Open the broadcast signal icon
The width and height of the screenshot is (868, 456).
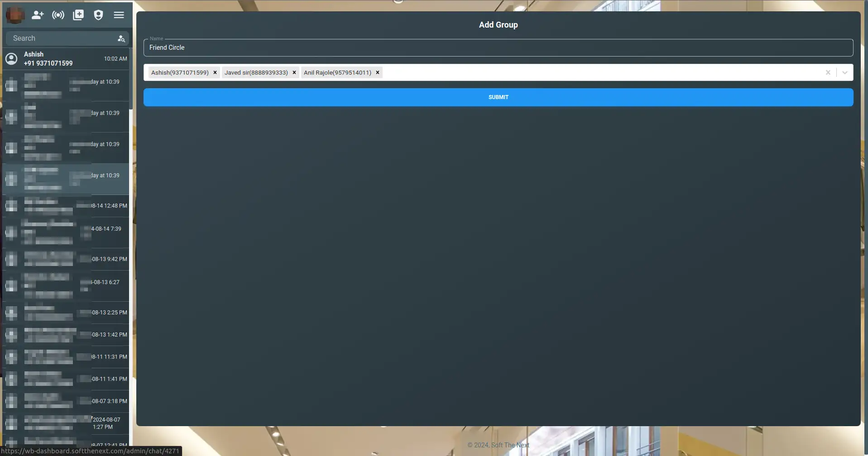(x=58, y=15)
